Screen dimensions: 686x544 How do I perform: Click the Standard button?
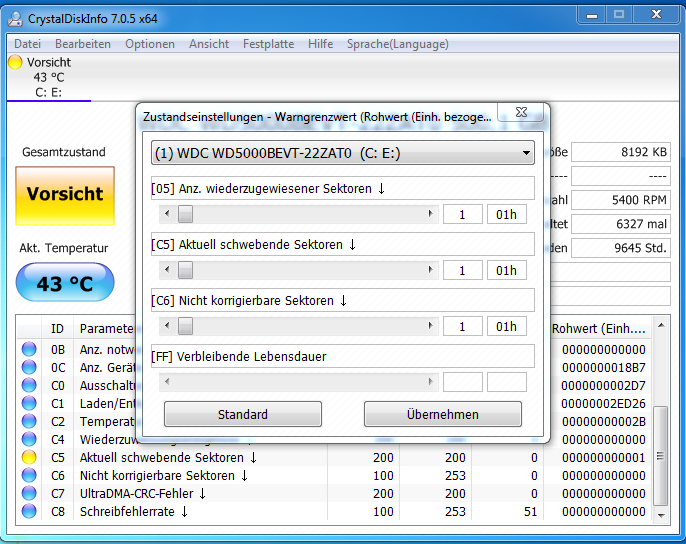(243, 414)
